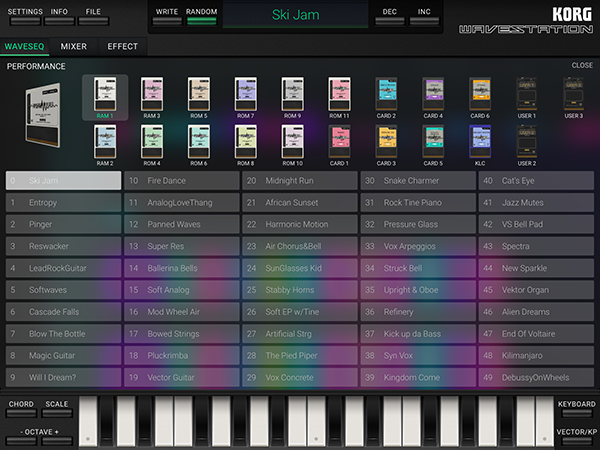The width and height of the screenshot is (600, 450).
Task: Pick the CARD 6 orange bank icon
Action: click(480, 95)
